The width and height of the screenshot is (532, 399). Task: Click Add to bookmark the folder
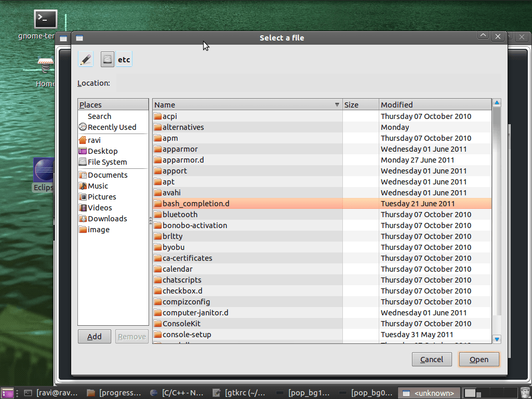click(x=95, y=337)
